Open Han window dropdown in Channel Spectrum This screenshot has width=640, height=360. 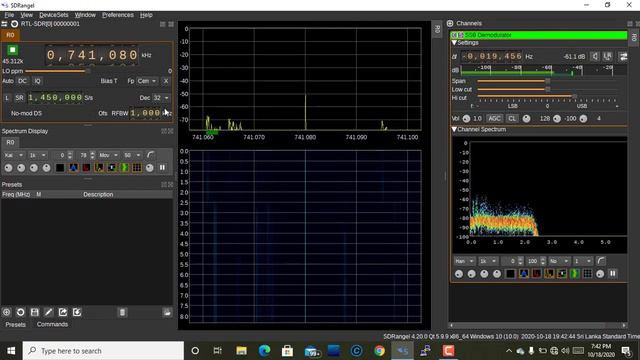(464, 261)
